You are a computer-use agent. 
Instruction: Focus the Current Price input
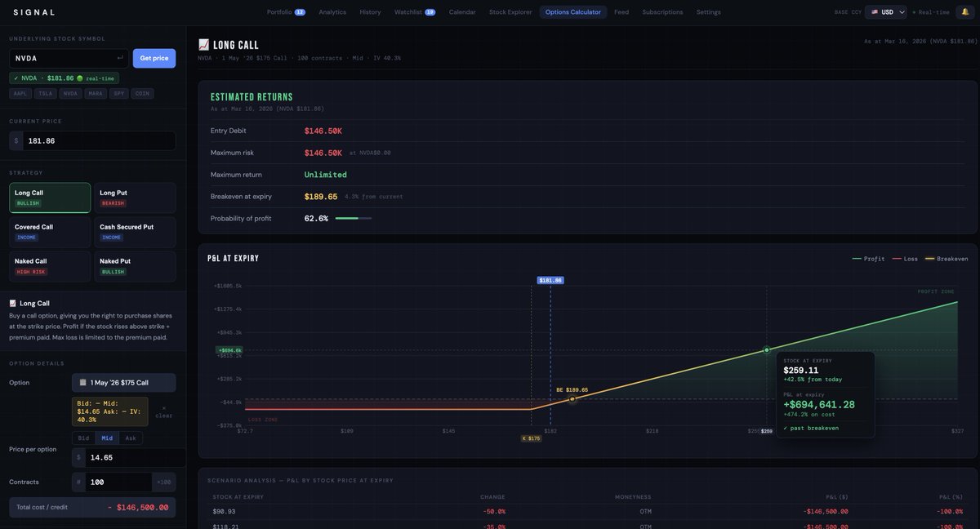coord(99,140)
